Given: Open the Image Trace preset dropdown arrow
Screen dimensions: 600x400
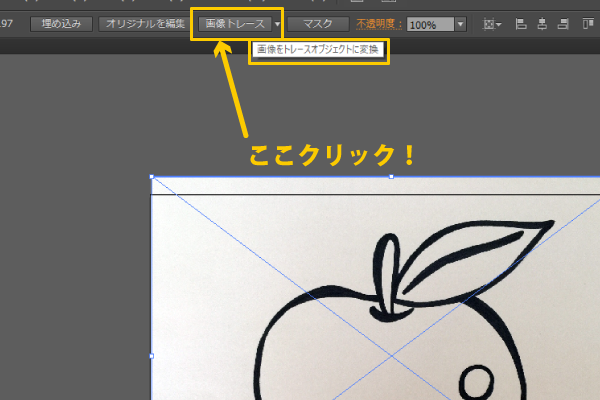Looking at the screenshot, I should click(x=277, y=23).
